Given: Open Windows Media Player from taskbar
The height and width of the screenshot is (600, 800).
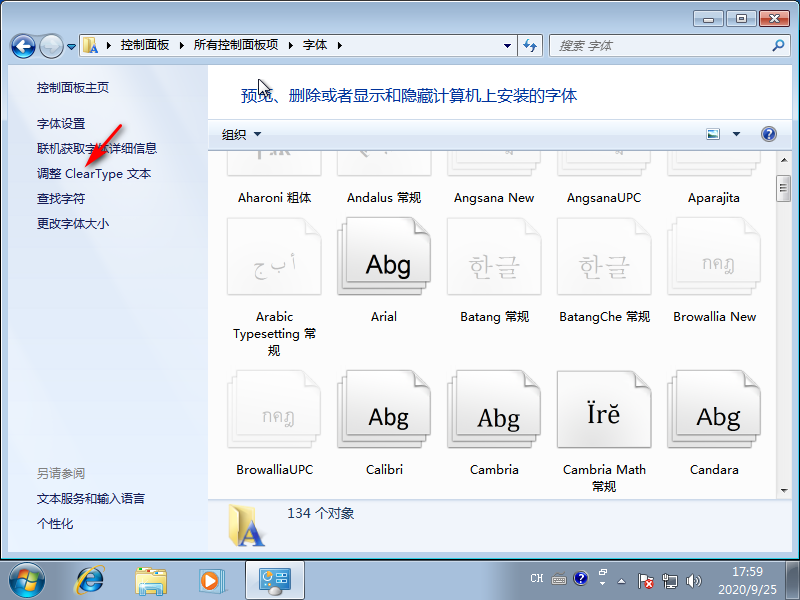Looking at the screenshot, I should pyautogui.click(x=211, y=579).
